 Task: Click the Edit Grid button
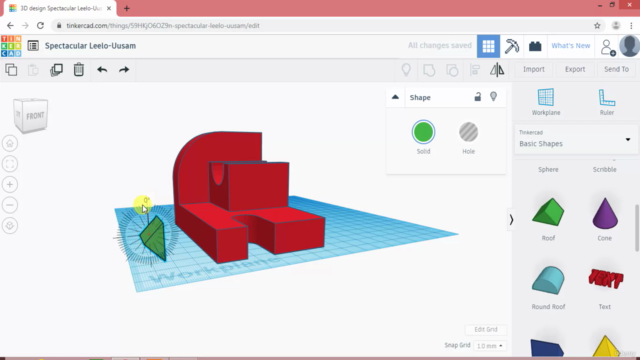coord(486,329)
